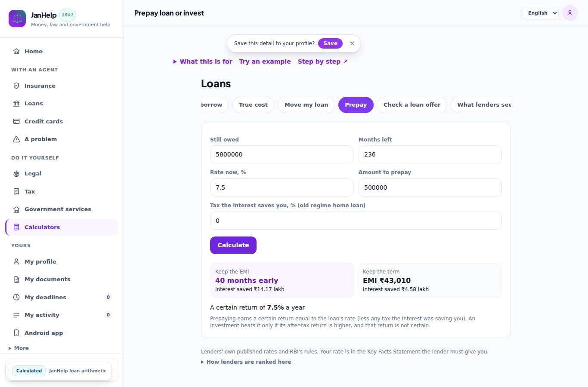Viewport: 588px width, 387px height.
Task: Click the Calculated badge at sidebar bottom
Action: coord(29,371)
